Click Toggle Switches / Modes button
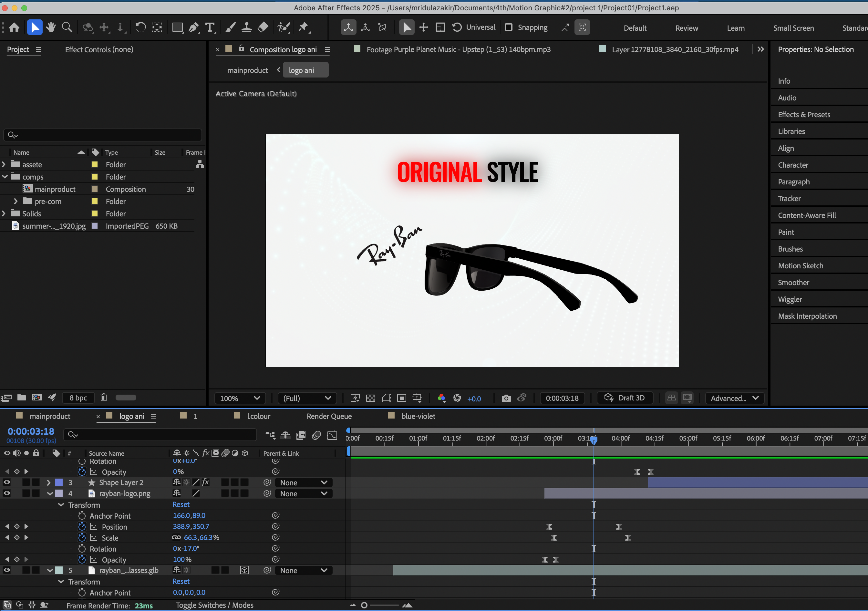This screenshot has width=868, height=611. point(214,605)
